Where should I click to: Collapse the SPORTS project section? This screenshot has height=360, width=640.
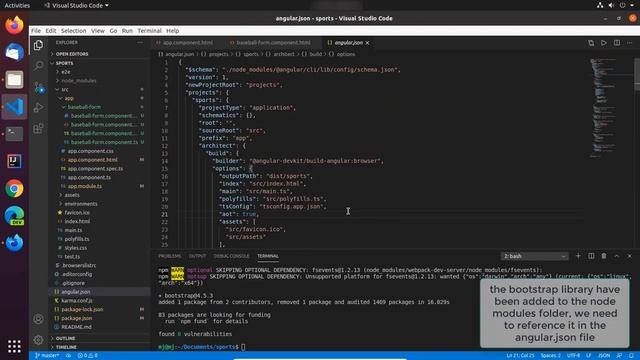tap(64, 63)
